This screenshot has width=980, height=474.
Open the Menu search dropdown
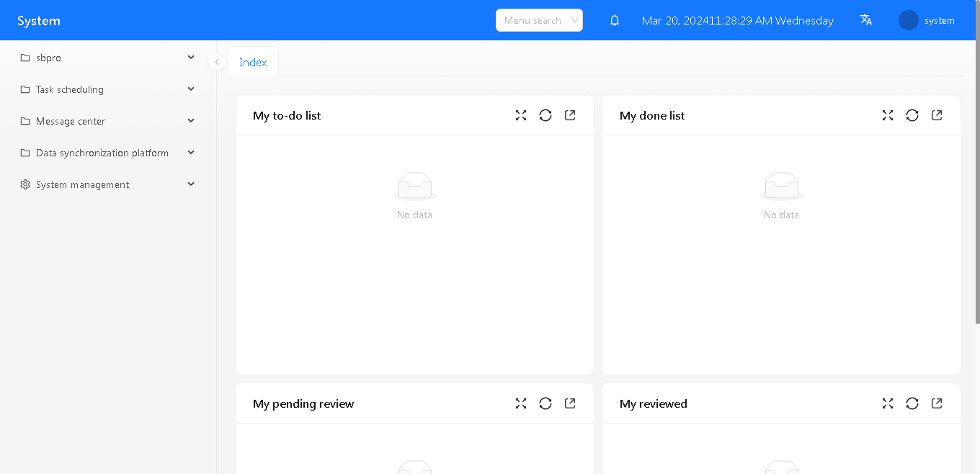pyautogui.click(x=539, y=20)
